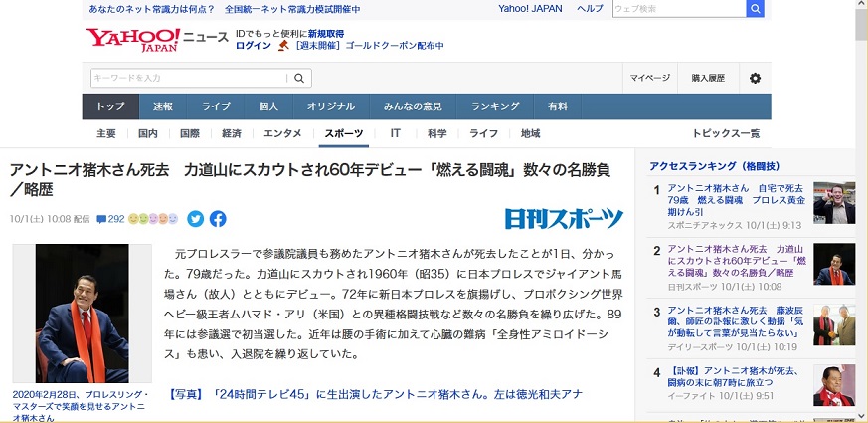
Task: Type in the ウェブ検索 search field
Action: click(679, 8)
